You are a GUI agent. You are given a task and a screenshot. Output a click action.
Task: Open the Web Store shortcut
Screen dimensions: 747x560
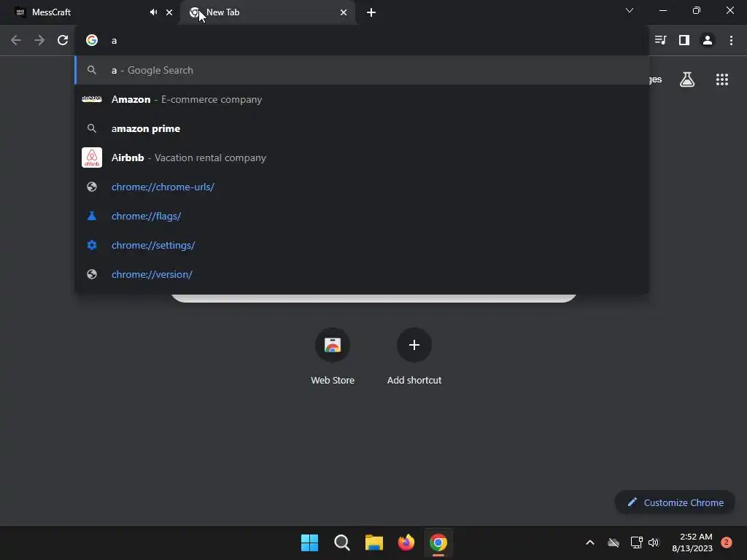(x=333, y=357)
